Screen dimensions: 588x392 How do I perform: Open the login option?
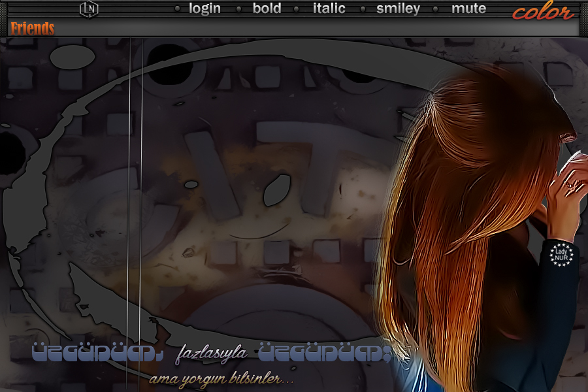[x=204, y=9]
